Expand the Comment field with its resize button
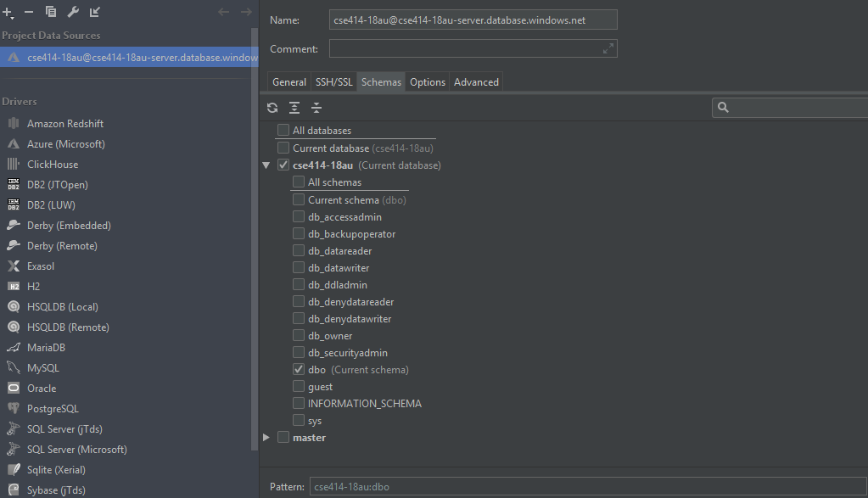 point(608,48)
